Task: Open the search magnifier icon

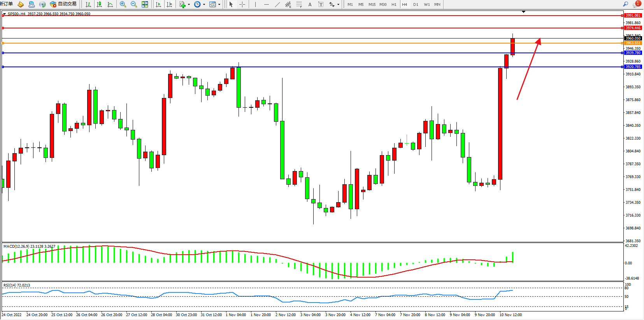Action: 625,4
